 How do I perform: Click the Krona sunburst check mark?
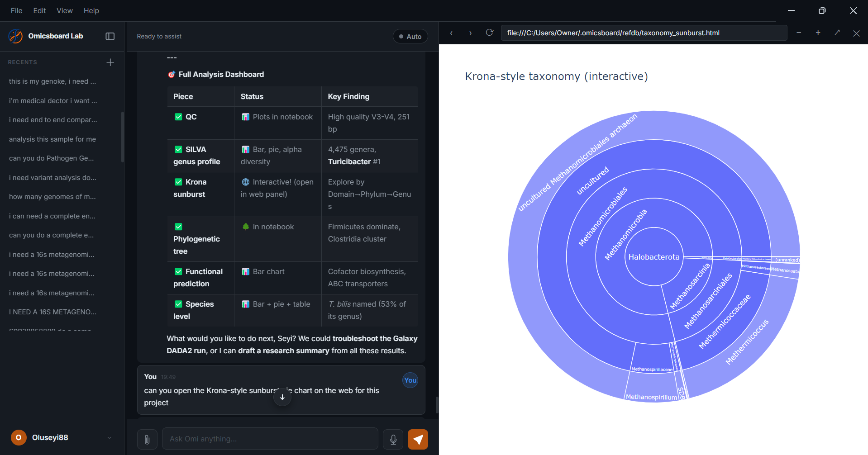pyautogui.click(x=178, y=182)
